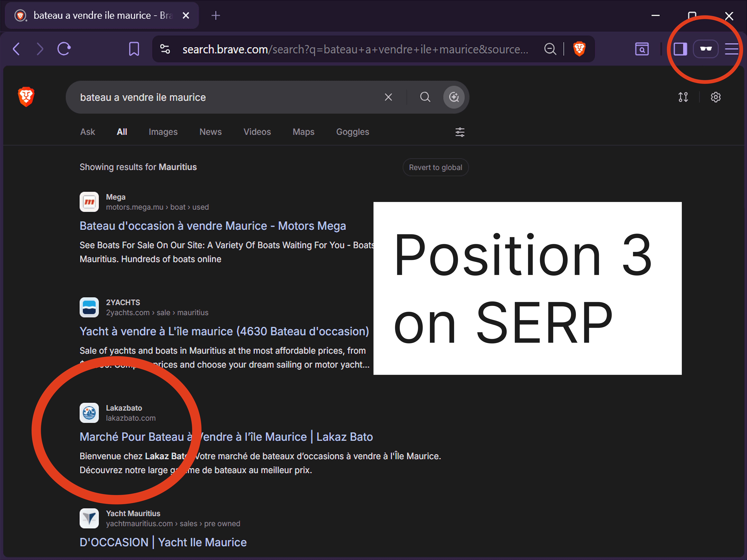747x560 pixels.
Task: Reload the page with refresh icon
Action: point(64,49)
